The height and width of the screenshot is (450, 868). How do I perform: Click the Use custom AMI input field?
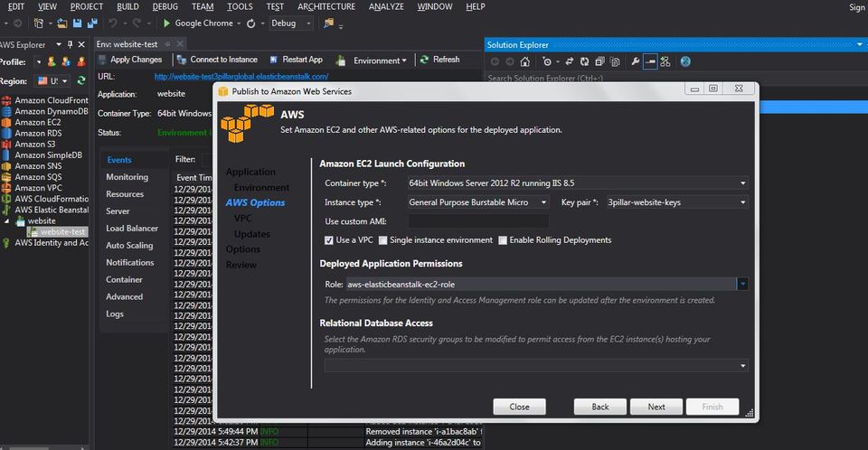click(478, 221)
